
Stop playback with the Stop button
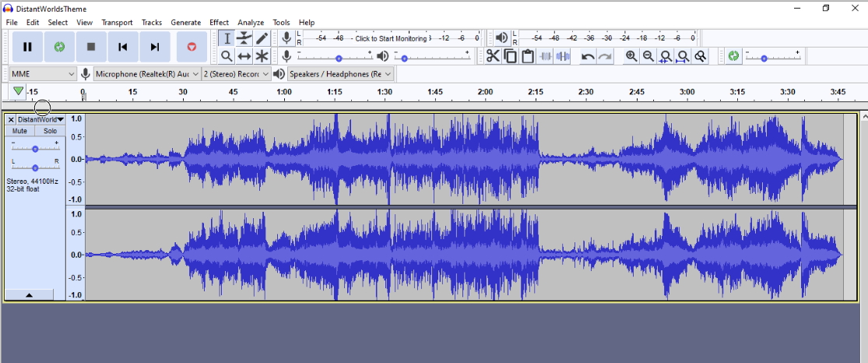[91, 47]
